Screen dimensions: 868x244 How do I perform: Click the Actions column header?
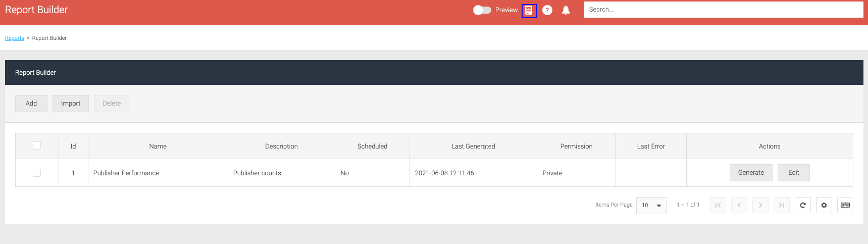coord(770,147)
